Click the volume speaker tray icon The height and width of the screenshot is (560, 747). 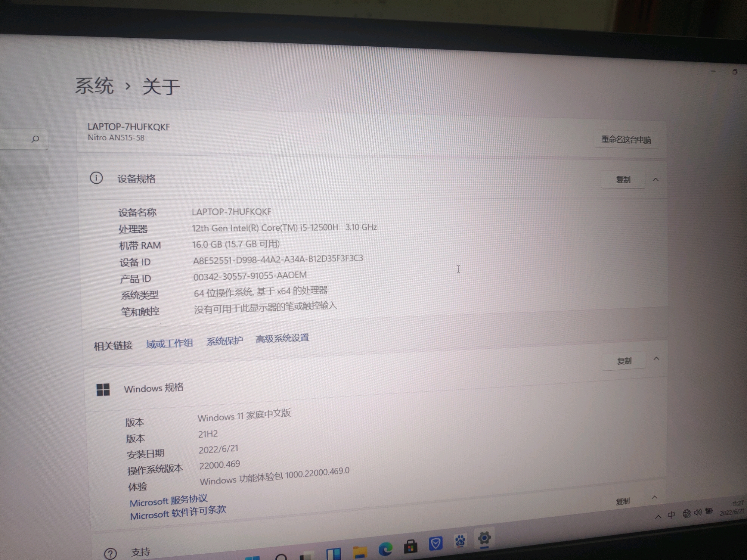point(698,512)
